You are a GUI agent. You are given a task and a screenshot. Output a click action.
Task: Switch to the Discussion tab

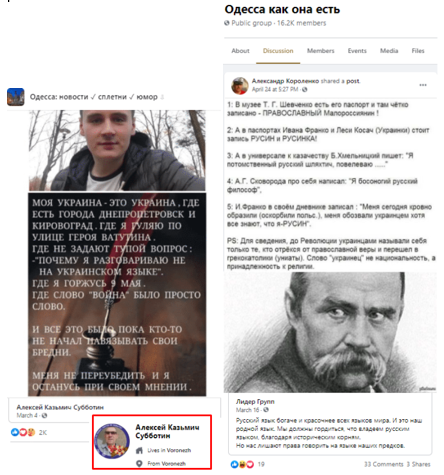point(278,51)
